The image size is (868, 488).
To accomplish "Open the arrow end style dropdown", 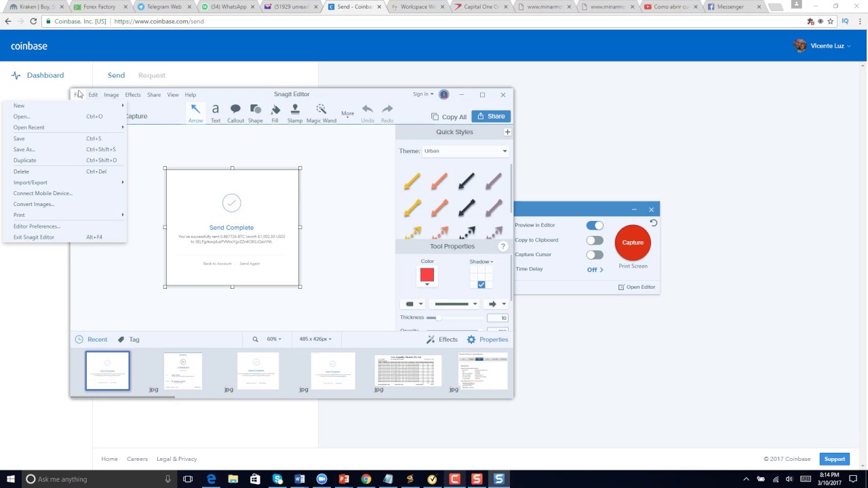I will (497, 304).
